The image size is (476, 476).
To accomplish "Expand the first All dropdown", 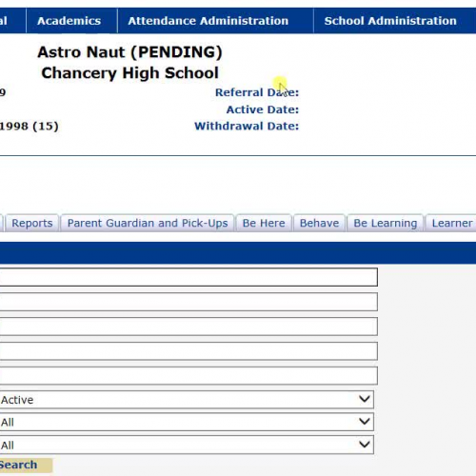I will coord(187,422).
